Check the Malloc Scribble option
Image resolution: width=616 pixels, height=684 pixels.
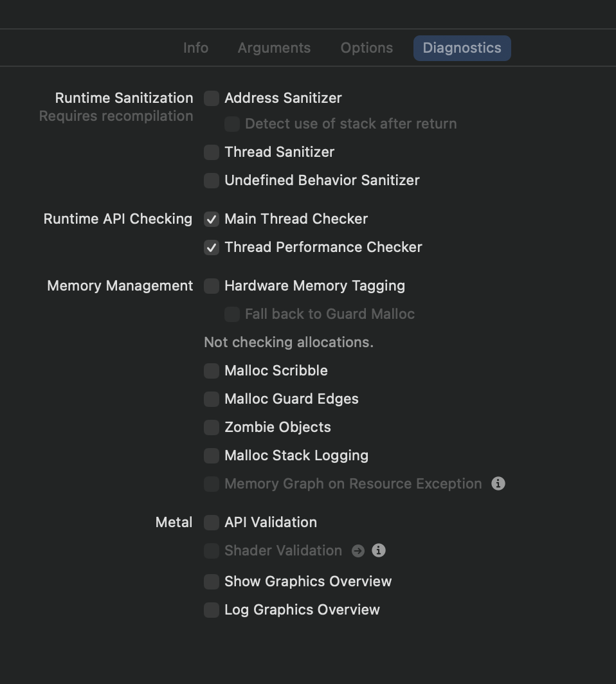(x=212, y=371)
